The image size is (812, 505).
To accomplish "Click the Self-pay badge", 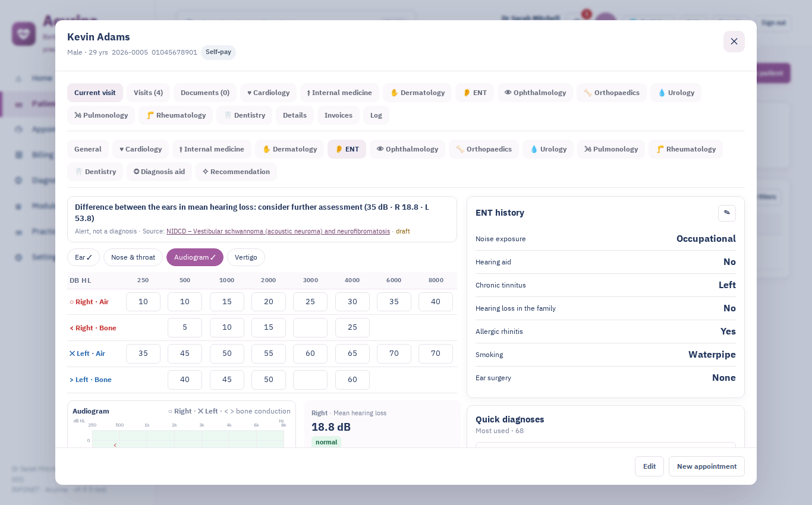I will tap(218, 52).
